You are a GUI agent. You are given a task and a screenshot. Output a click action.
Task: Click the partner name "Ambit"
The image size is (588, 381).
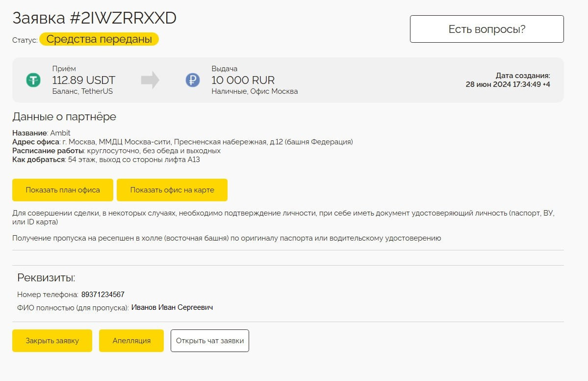pyautogui.click(x=60, y=133)
